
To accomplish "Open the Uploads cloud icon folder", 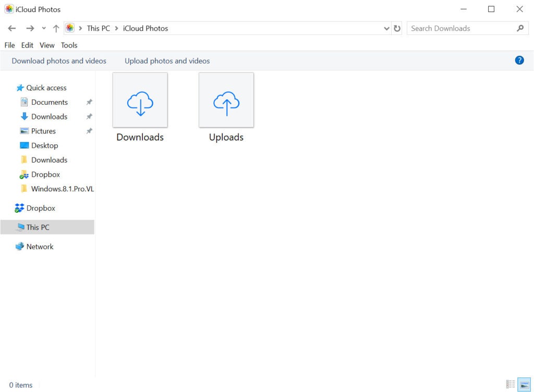I will (x=226, y=100).
